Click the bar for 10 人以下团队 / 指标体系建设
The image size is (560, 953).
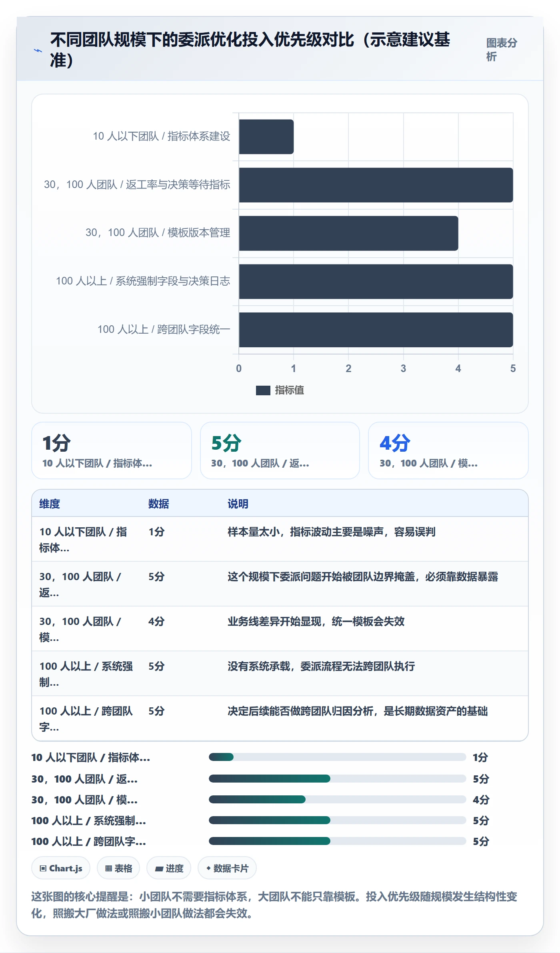click(266, 137)
